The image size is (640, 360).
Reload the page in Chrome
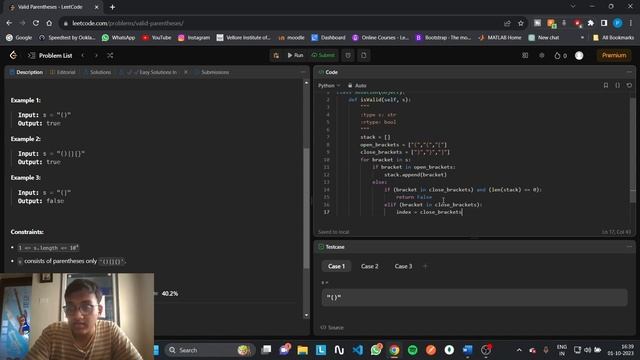click(36, 23)
